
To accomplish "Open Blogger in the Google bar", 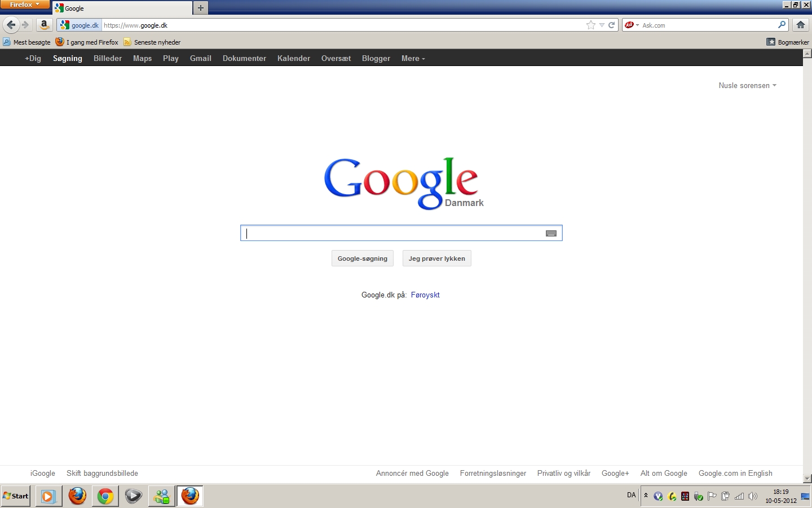I will click(x=376, y=58).
